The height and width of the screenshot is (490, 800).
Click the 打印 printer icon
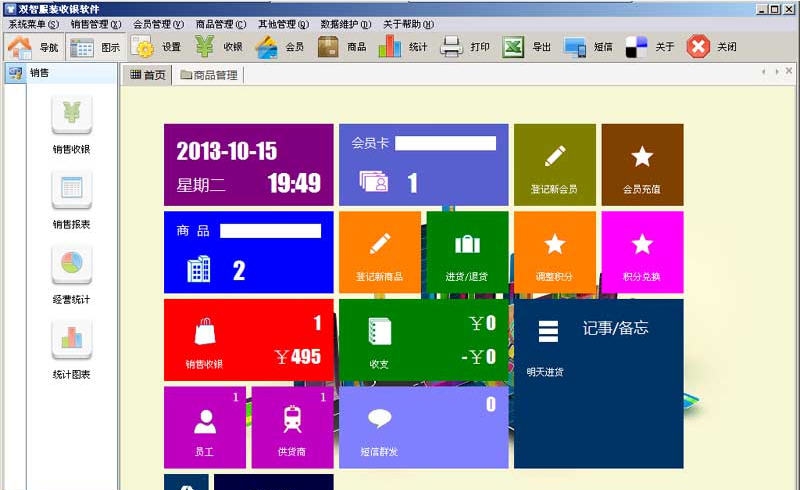[452, 47]
